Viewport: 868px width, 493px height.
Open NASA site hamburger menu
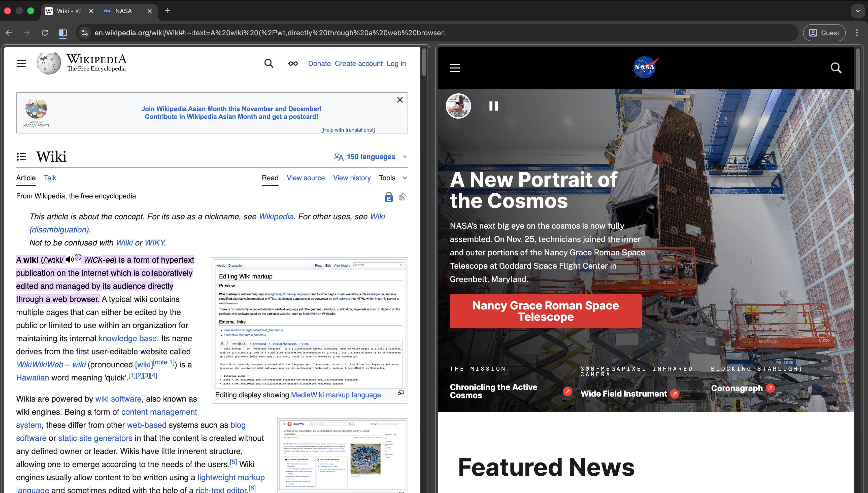(x=454, y=68)
